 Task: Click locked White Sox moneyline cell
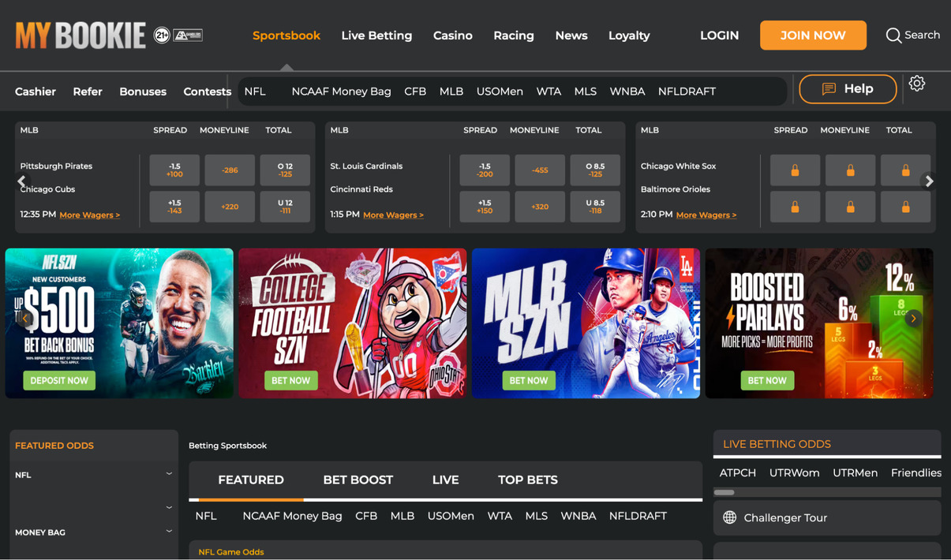click(850, 170)
